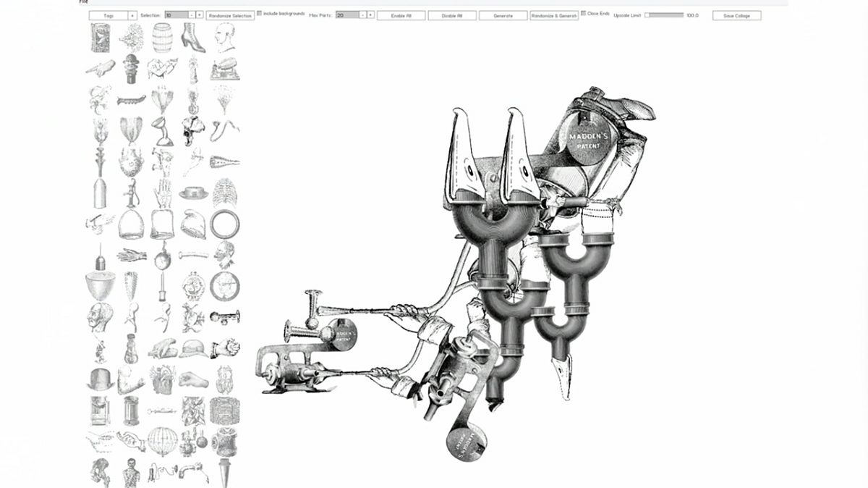
Task: Click Save Collage button
Action: [736, 15]
